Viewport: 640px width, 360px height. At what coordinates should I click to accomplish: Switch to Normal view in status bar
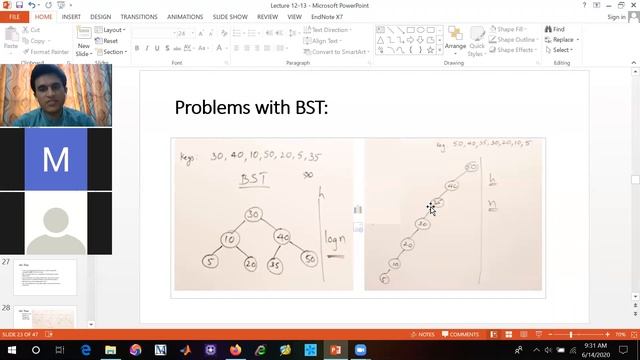click(x=493, y=334)
